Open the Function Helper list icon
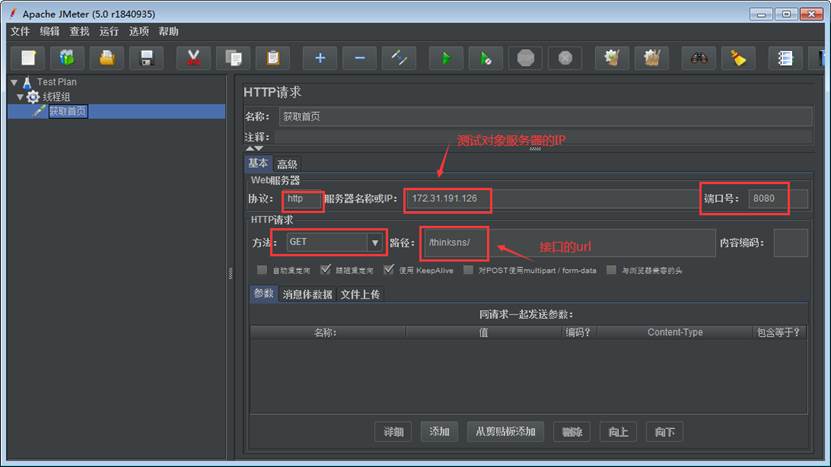 pyautogui.click(x=785, y=58)
